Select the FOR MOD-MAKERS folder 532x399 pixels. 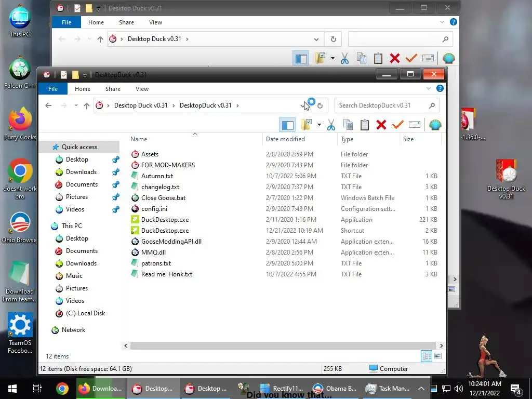coord(168,165)
